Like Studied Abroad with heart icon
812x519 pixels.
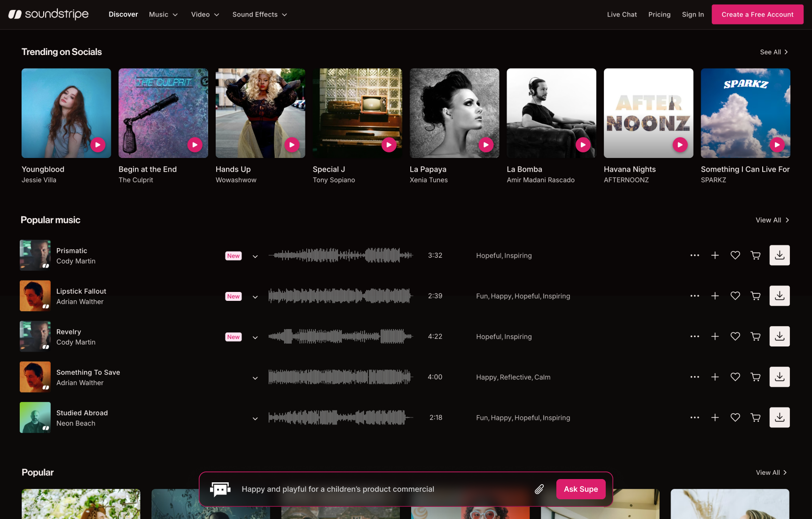(x=735, y=417)
